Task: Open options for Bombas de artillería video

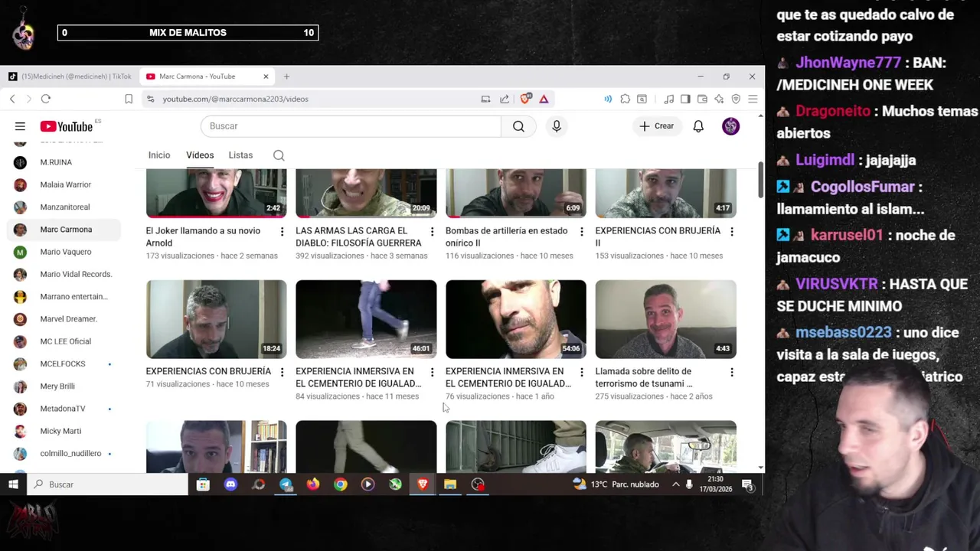Action: pyautogui.click(x=581, y=231)
